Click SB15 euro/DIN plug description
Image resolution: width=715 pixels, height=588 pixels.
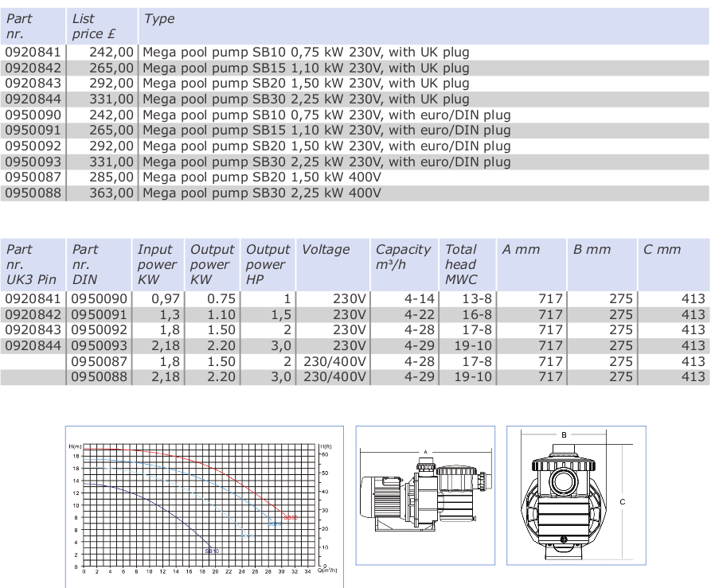tap(326, 130)
